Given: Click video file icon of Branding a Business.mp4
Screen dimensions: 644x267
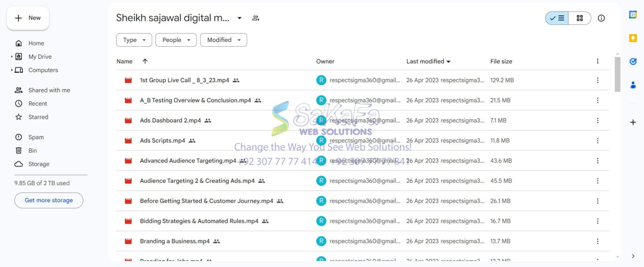Looking at the screenshot, I should (128, 241).
